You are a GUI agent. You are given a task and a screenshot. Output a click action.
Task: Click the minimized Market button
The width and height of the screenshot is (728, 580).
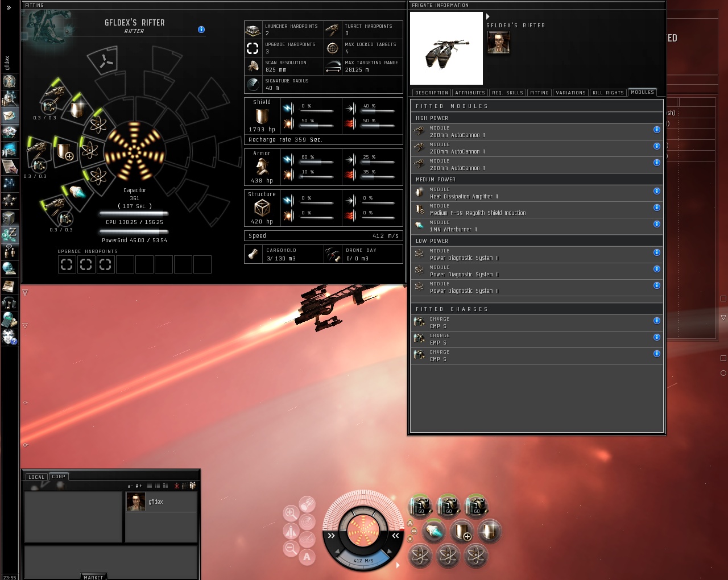[94, 577]
